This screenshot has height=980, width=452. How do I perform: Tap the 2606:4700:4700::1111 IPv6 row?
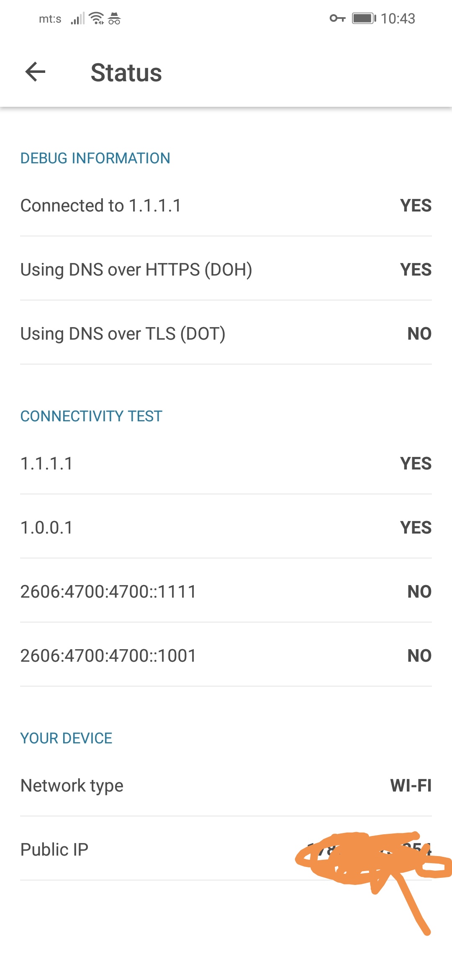tap(226, 592)
